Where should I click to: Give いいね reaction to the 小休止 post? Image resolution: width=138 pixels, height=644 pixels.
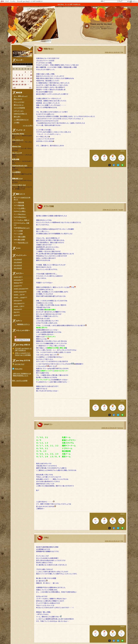(95, 633)
